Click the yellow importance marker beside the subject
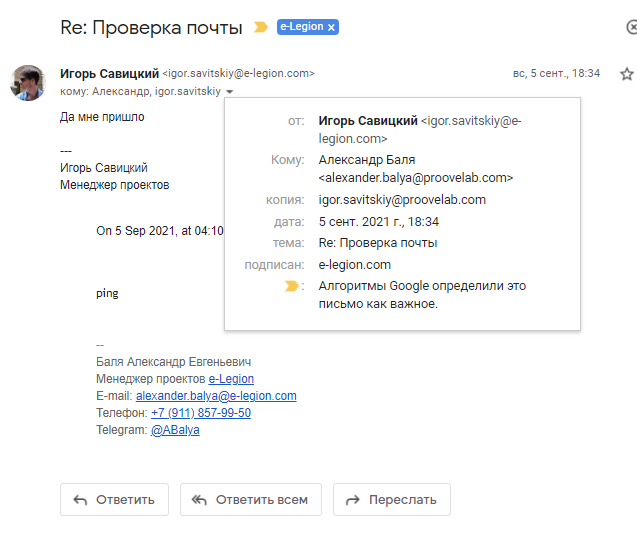 (x=260, y=27)
